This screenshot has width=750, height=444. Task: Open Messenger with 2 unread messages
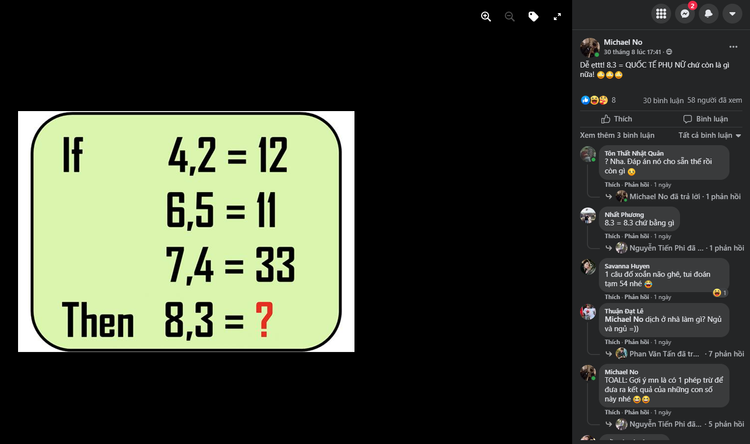point(685,14)
